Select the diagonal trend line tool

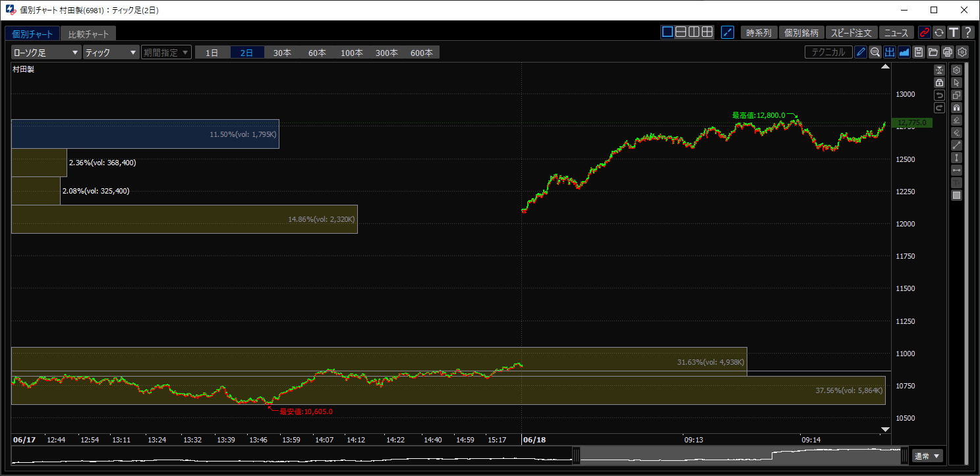point(957,145)
